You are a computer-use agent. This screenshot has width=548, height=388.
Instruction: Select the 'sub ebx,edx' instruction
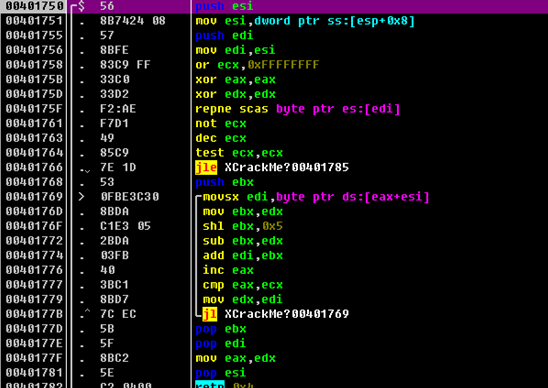(x=243, y=241)
